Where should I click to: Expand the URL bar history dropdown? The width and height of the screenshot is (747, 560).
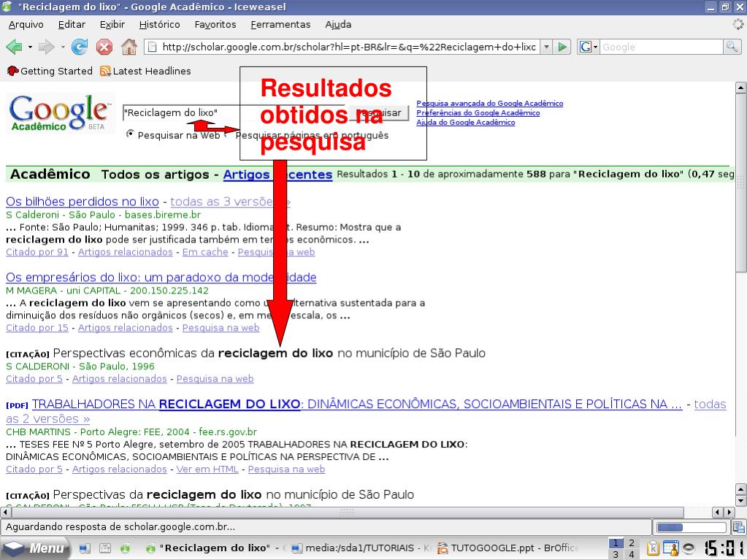[x=546, y=47]
